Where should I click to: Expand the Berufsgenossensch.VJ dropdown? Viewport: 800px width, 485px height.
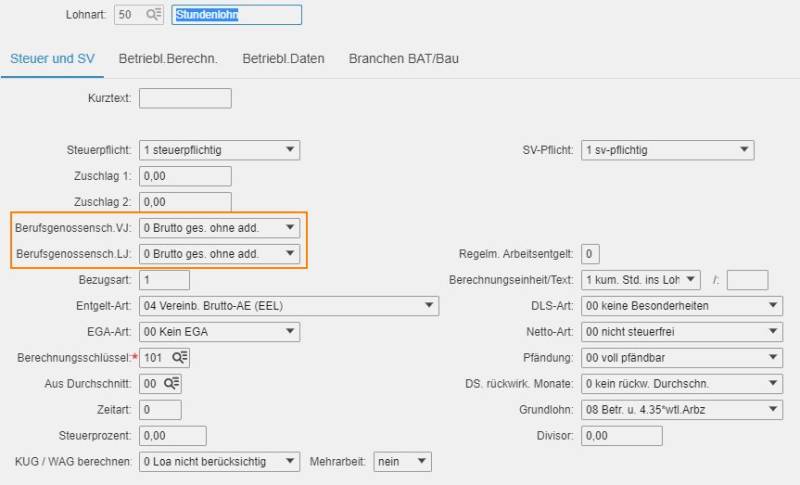tap(219, 228)
